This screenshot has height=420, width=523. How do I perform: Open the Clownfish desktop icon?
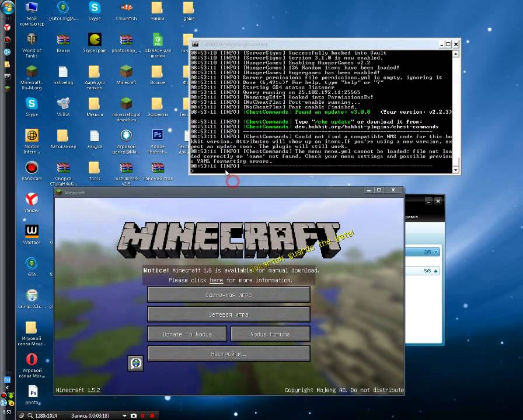126,11
